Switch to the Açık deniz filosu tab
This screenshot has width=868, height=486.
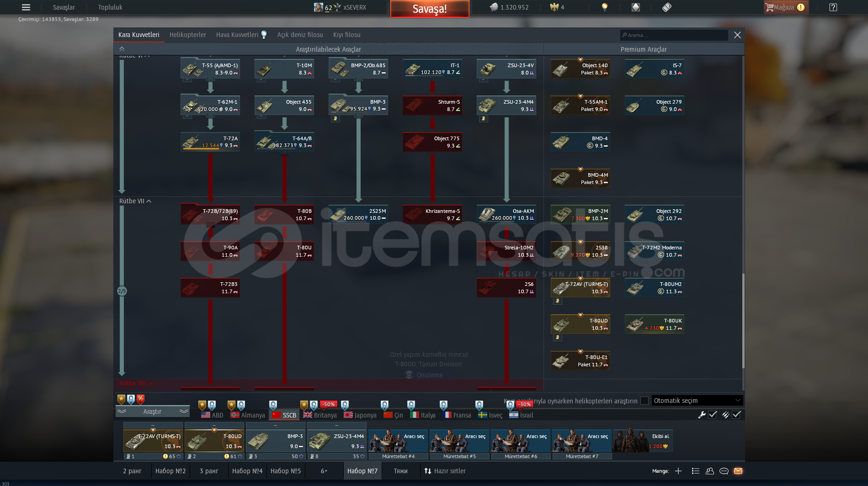coord(300,35)
